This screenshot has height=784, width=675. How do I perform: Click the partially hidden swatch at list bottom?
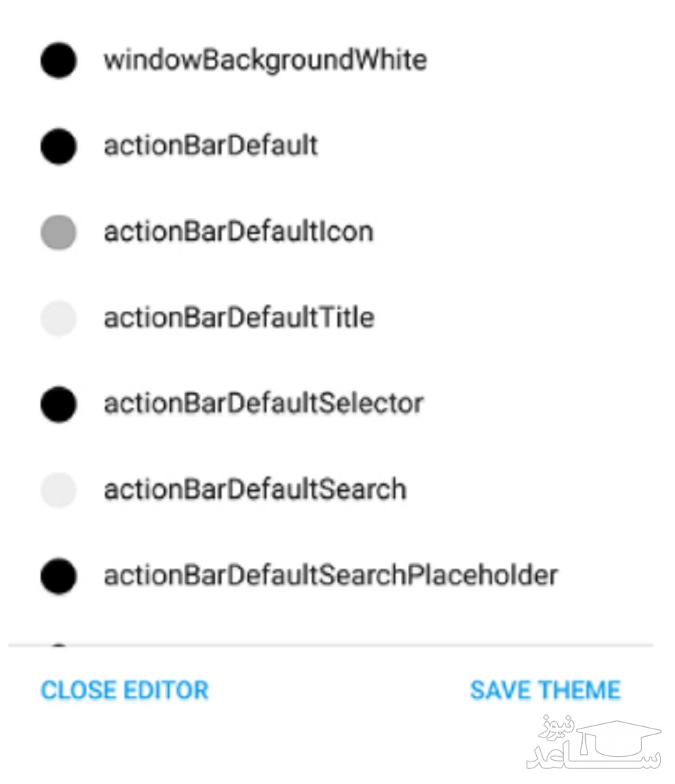(x=58, y=645)
